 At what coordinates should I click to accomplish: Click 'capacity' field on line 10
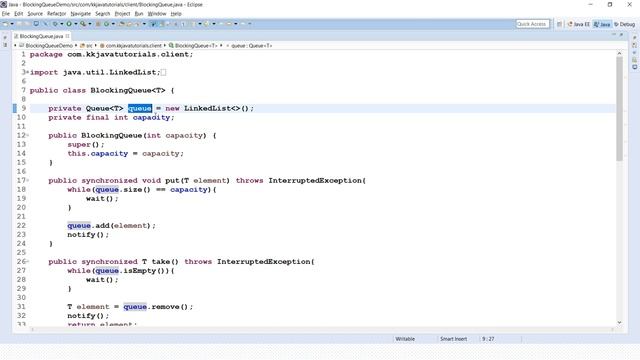pyautogui.click(x=151, y=118)
